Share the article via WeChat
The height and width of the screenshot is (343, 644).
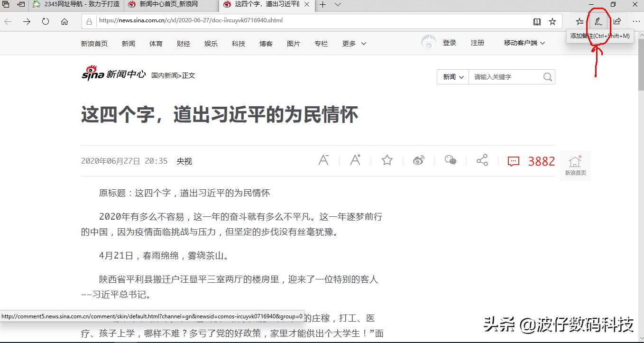click(450, 160)
